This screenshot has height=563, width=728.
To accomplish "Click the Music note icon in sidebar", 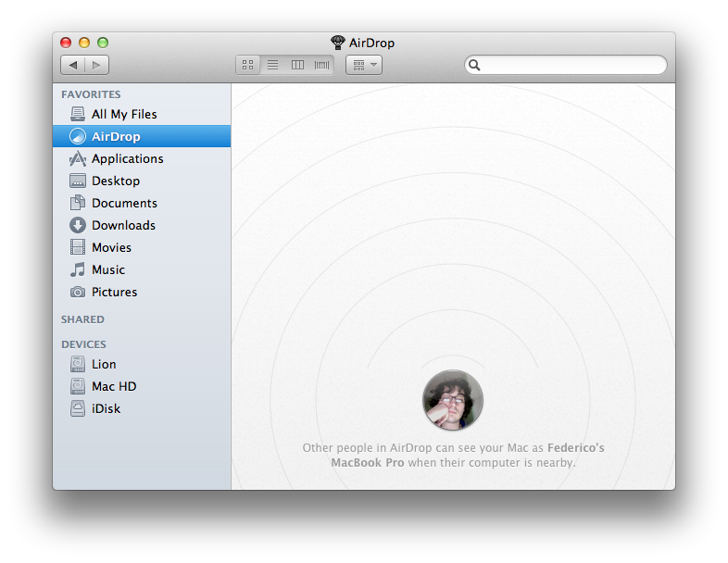I will coord(78,269).
